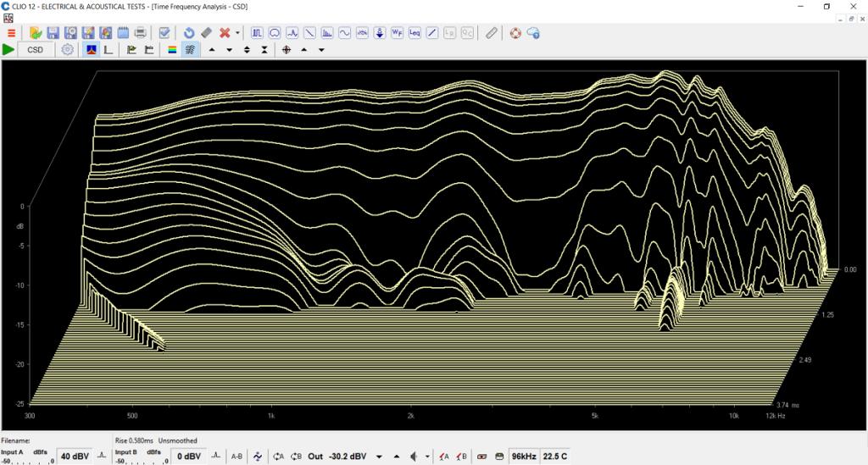Click the Unsmoothed status text
Viewport: 868px width, 465px height.
pyautogui.click(x=178, y=440)
